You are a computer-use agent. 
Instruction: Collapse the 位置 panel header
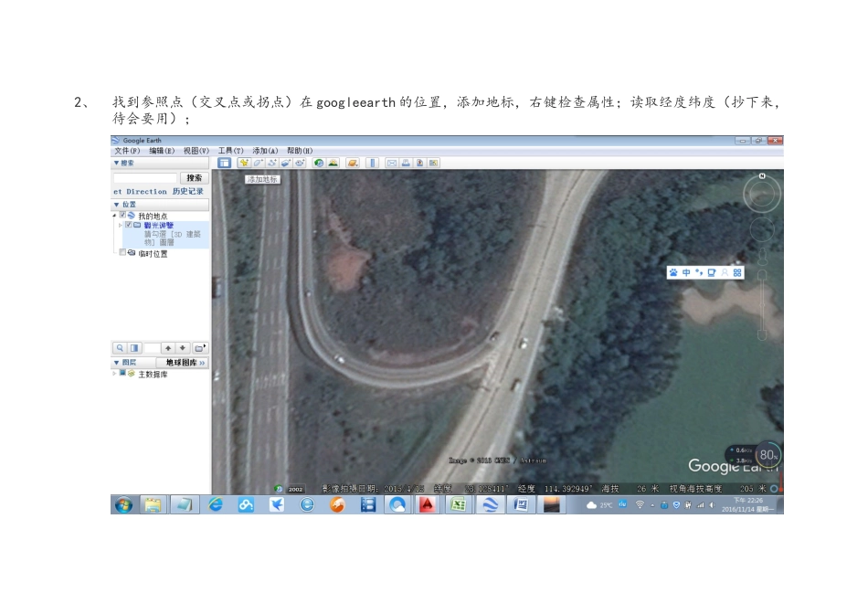click(124, 204)
